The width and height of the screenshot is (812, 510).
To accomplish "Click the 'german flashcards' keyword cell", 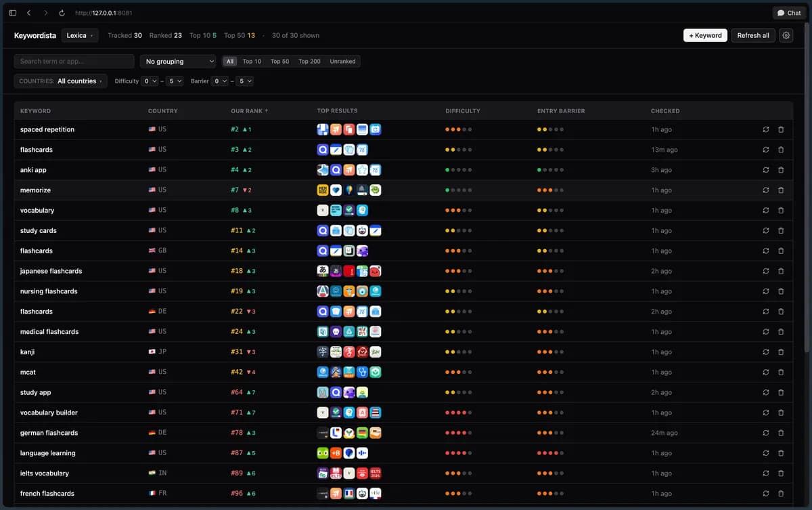I will point(49,433).
